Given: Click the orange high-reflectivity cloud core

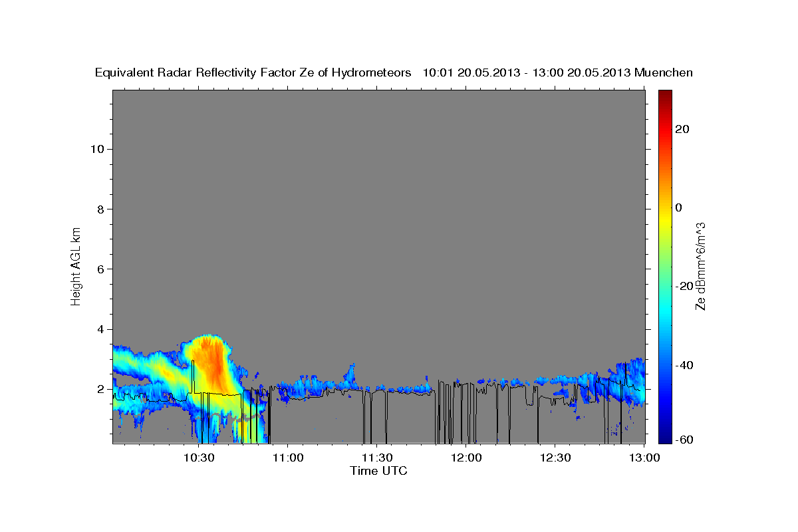Looking at the screenshot, I should (214, 362).
